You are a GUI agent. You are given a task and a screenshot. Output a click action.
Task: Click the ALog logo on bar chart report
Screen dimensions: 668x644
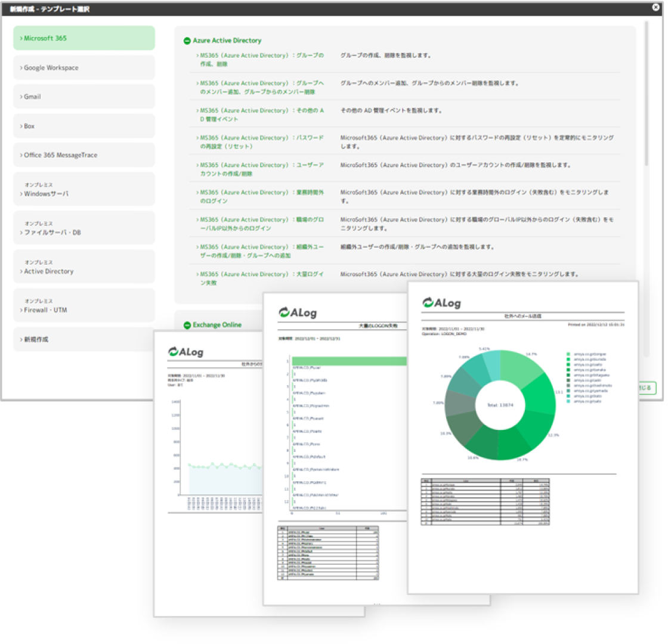tap(298, 312)
